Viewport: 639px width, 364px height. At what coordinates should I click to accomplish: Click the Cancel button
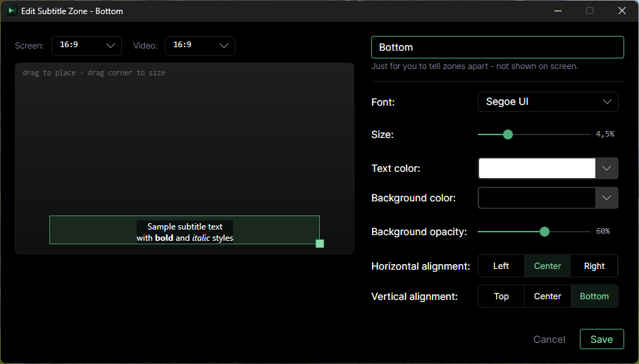click(549, 339)
